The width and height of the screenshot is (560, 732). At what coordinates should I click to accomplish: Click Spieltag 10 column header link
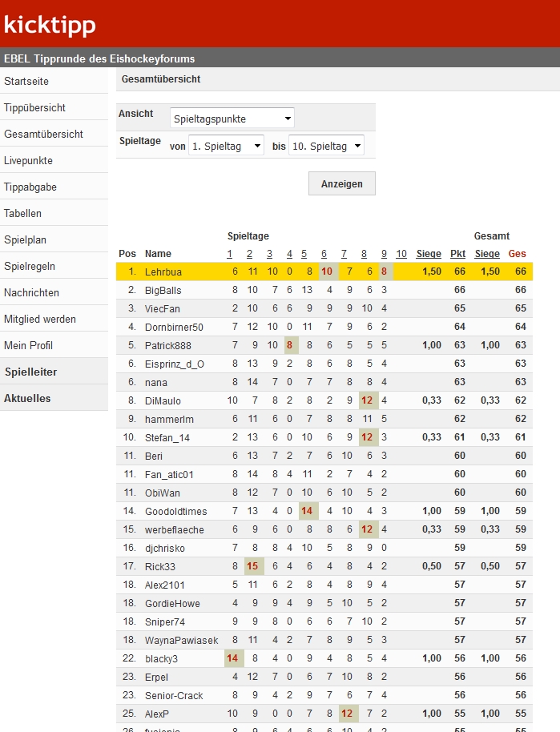pos(401,254)
